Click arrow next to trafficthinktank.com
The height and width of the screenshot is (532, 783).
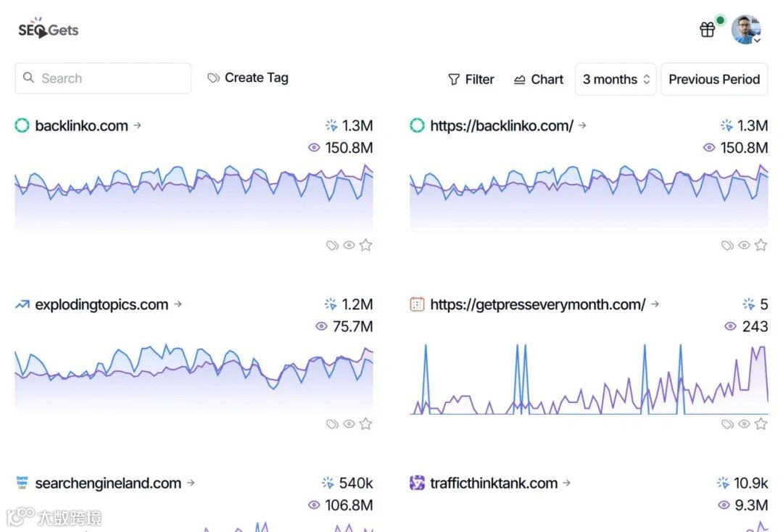pos(567,483)
